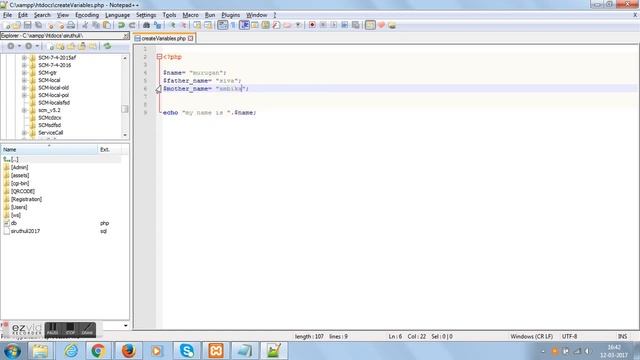Expand the ServiceCall folder node
The width and height of the screenshot is (640, 360).
point(24,133)
